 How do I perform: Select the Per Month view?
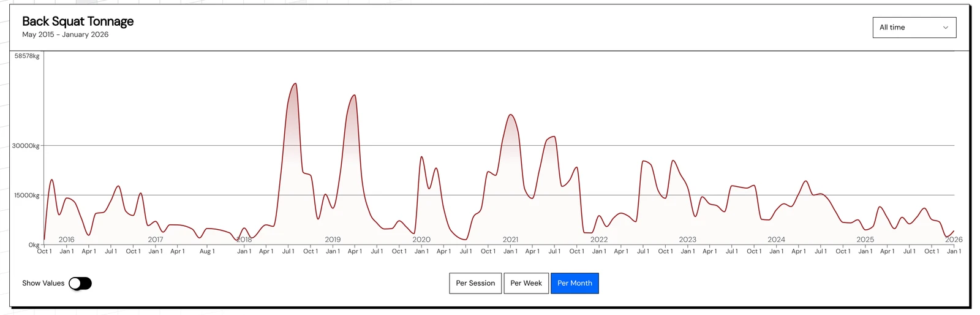pos(575,283)
